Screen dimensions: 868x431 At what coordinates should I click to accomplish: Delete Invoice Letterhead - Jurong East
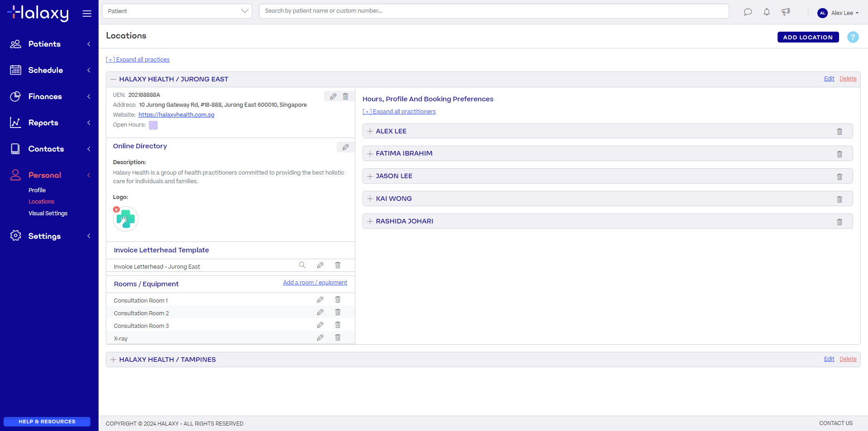[x=338, y=265]
